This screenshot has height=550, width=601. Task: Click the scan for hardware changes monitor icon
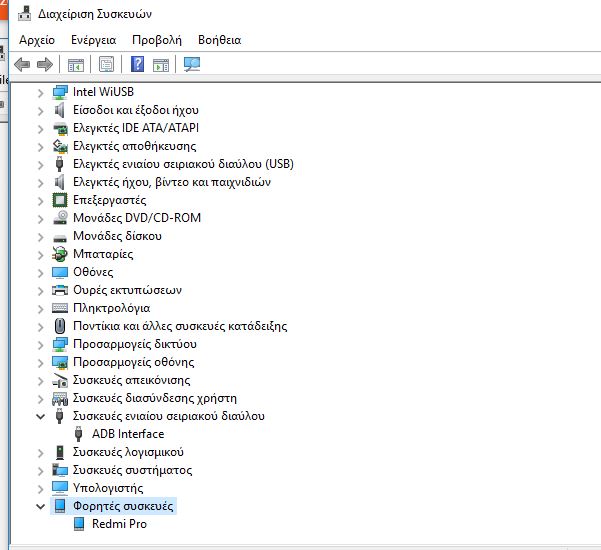[x=192, y=65]
